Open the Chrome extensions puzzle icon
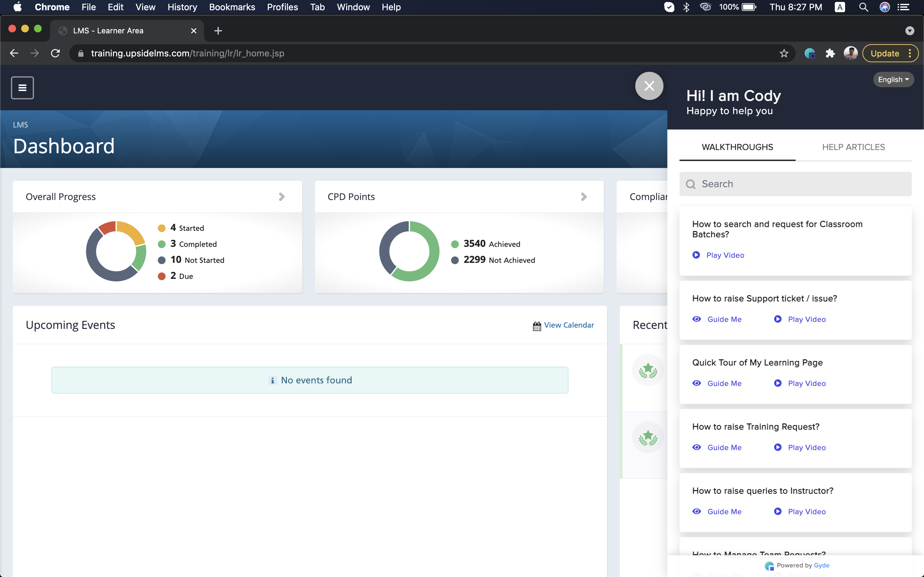Screen dimensions: 924x577 [830, 54]
